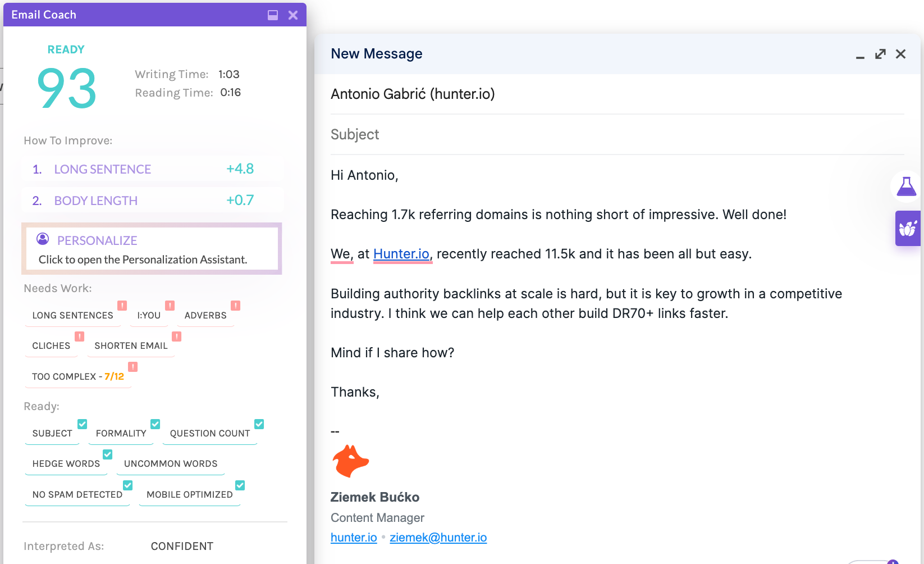This screenshot has width=924, height=564.
Task: Click the ziemek@hunter.io email link
Action: click(x=438, y=538)
